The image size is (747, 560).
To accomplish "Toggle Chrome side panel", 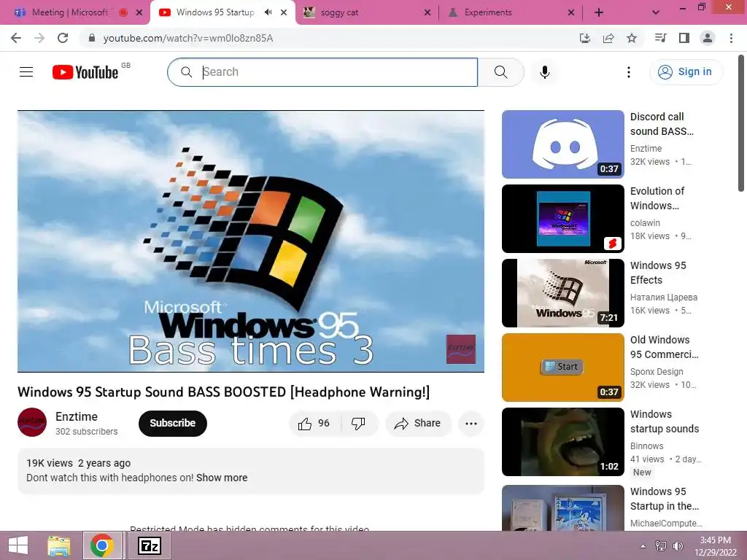I will coord(684,38).
